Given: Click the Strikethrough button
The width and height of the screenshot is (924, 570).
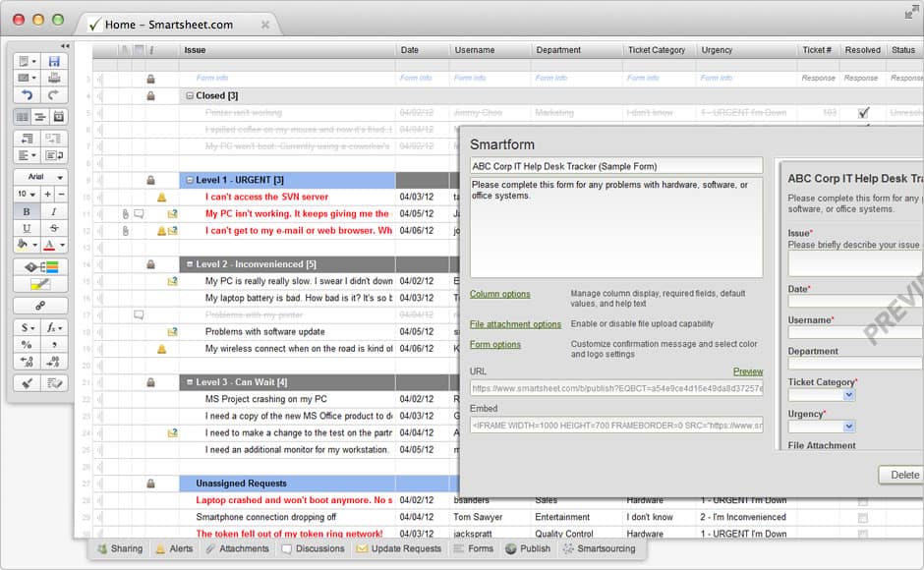Looking at the screenshot, I should pyautogui.click(x=54, y=228).
